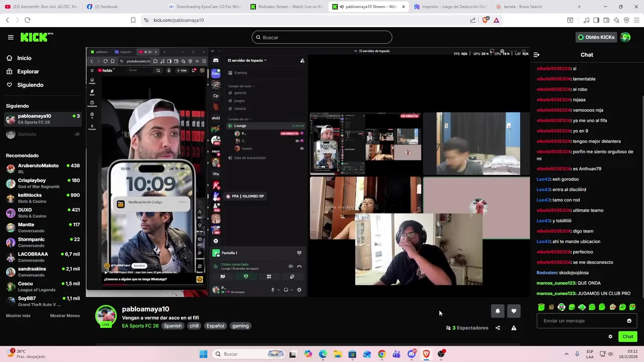Image resolution: width=644 pixels, height=362 pixels.
Task: Open recommended channel Coscu
Action: [43, 287]
